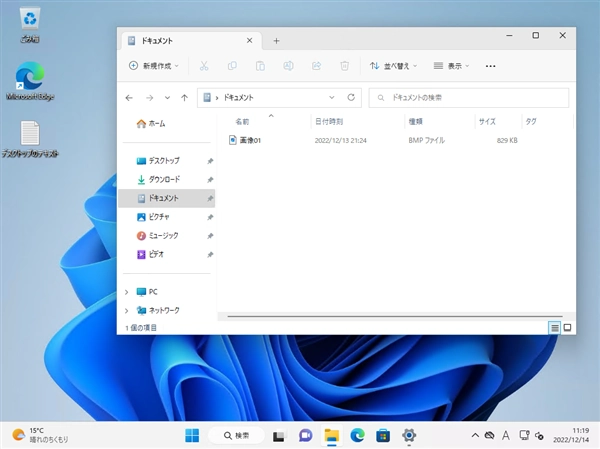Image resolution: width=600 pixels, height=449 pixels.
Task: Click the Cut scissors icon in toolbar
Action: (204, 66)
